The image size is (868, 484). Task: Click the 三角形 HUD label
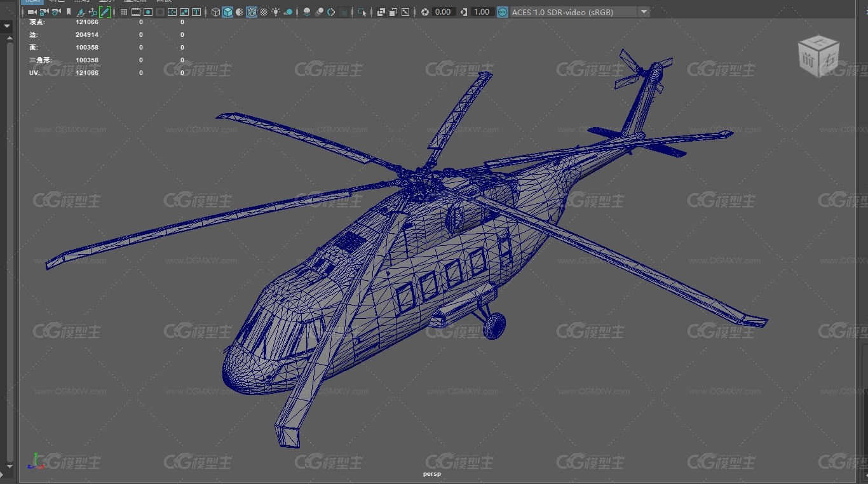point(40,60)
